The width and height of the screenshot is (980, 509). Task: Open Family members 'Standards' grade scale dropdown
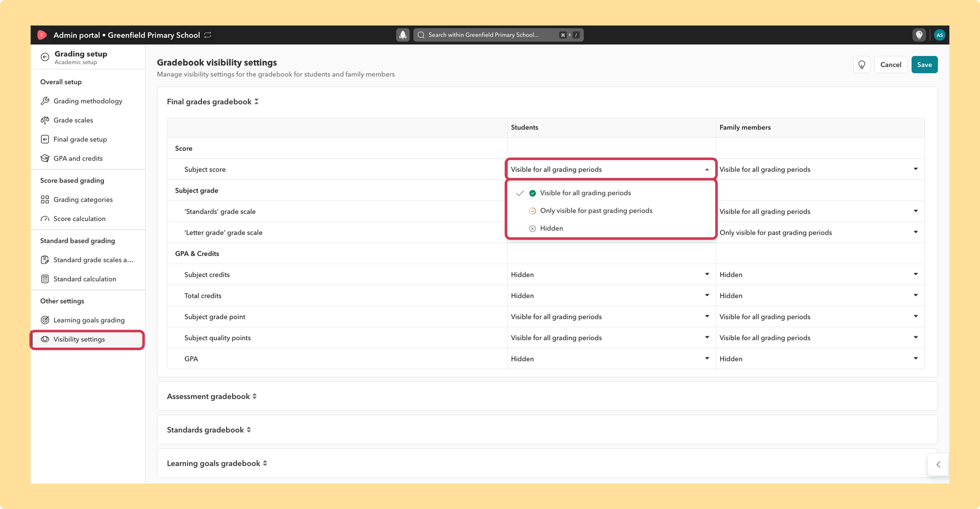point(820,211)
